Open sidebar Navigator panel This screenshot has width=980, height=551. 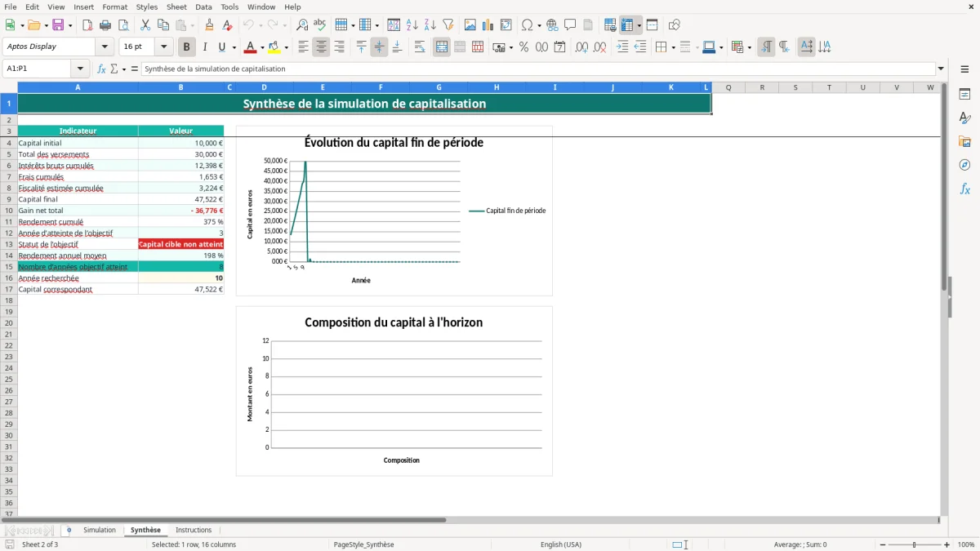(x=964, y=165)
